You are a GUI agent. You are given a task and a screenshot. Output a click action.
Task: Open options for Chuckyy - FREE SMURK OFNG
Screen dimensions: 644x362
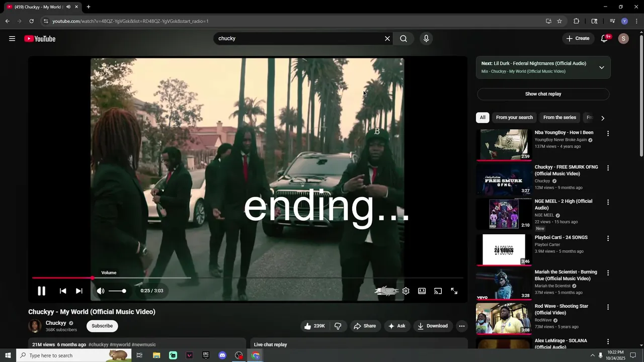click(x=608, y=168)
